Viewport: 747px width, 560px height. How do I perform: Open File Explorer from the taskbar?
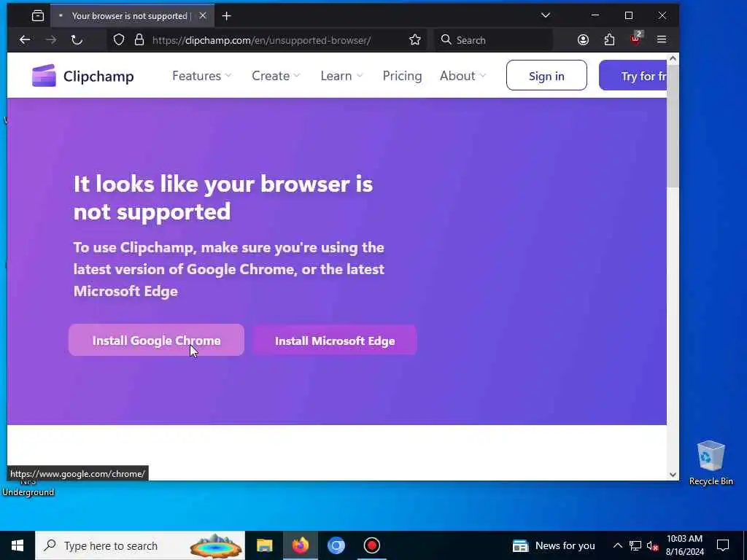pyautogui.click(x=264, y=545)
